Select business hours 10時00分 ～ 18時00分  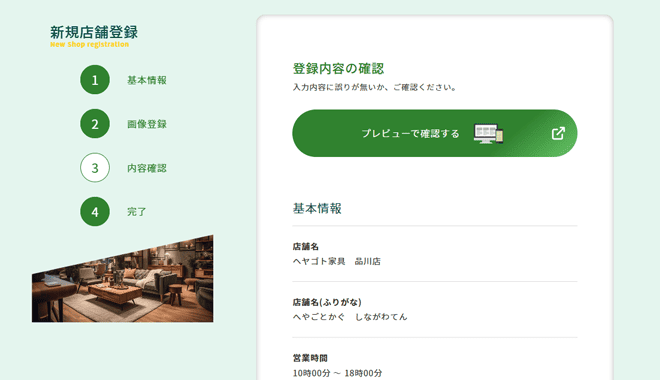coord(337,373)
